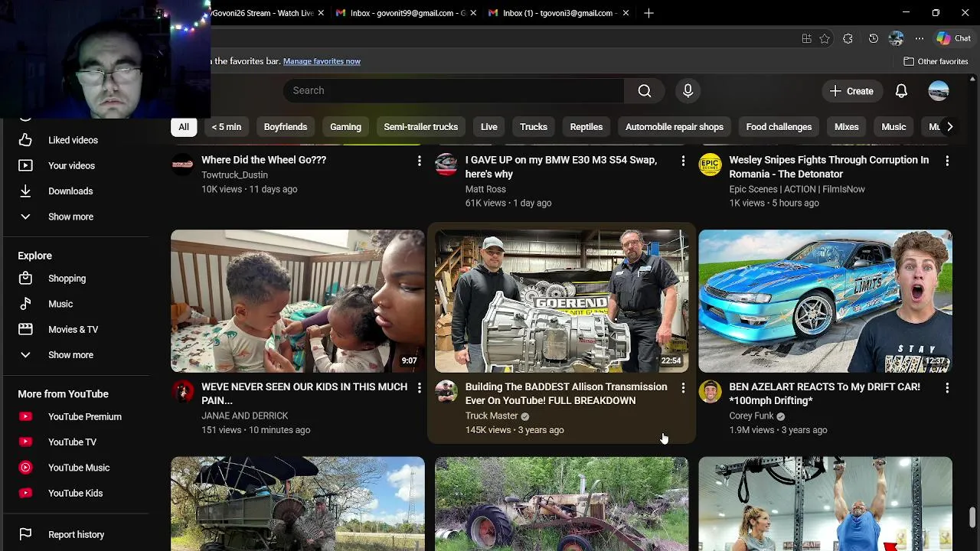
Task: Play the blue drift car thumbnail
Action: (x=825, y=302)
